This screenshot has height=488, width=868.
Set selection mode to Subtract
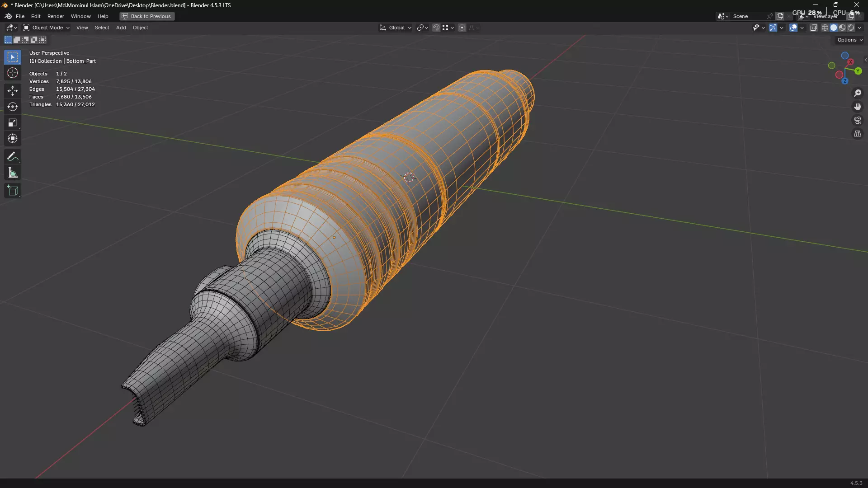(25, 40)
